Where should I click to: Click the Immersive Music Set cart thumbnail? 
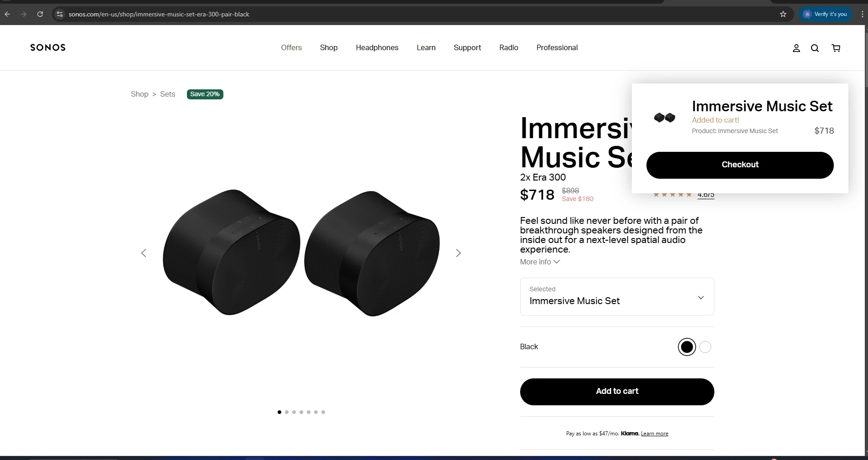coord(665,118)
